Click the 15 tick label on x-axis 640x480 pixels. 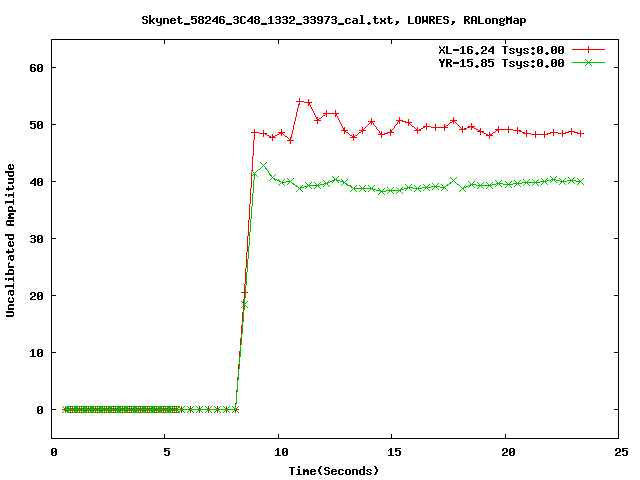[394, 452]
